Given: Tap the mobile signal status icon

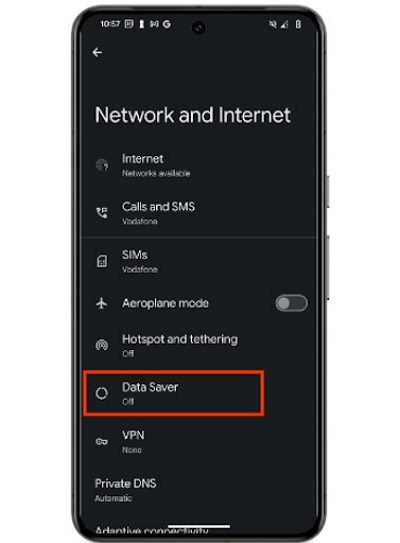Looking at the screenshot, I should (x=285, y=24).
